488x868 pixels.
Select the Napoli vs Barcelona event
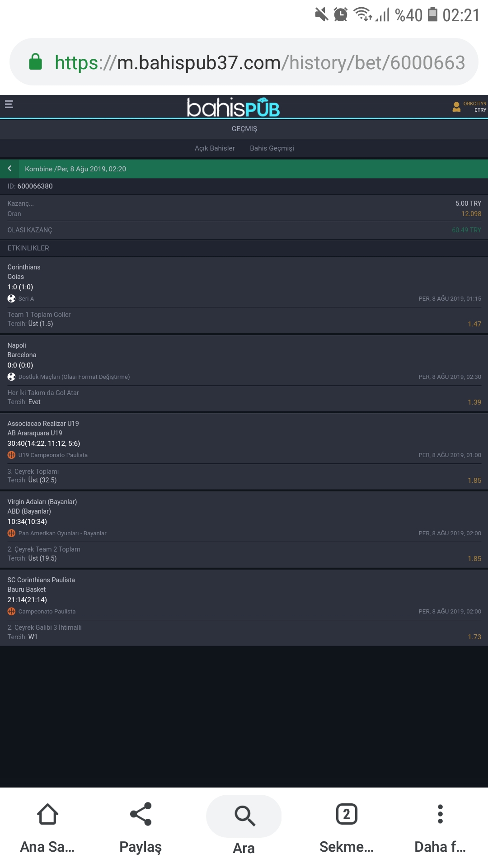click(244, 360)
